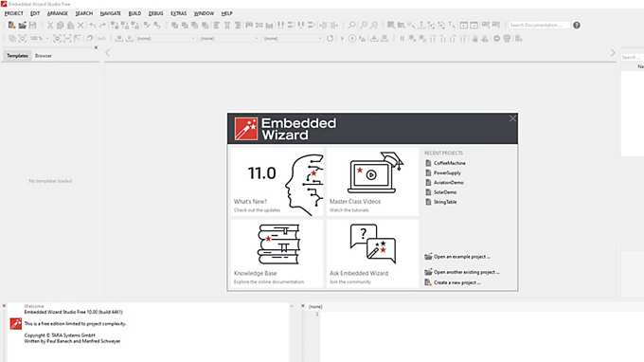Open the PROJECT menu
The height and width of the screenshot is (362, 644).
click(13, 13)
